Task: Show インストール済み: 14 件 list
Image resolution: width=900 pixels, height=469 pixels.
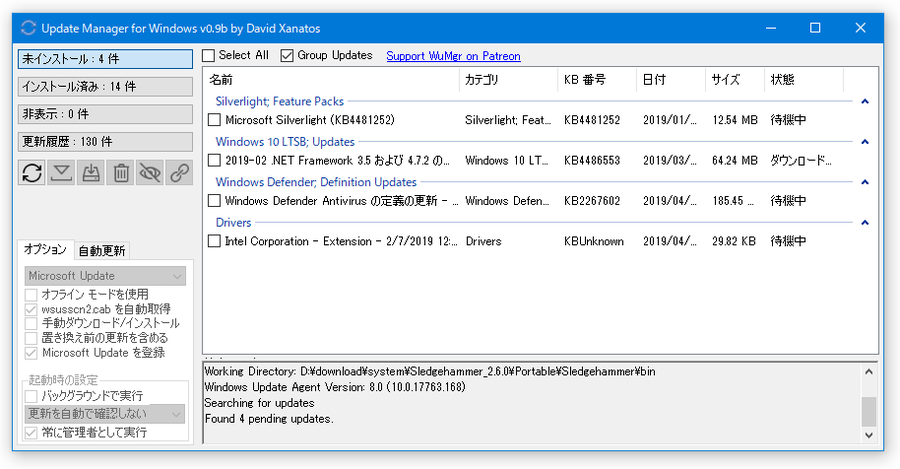Action: tap(106, 87)
